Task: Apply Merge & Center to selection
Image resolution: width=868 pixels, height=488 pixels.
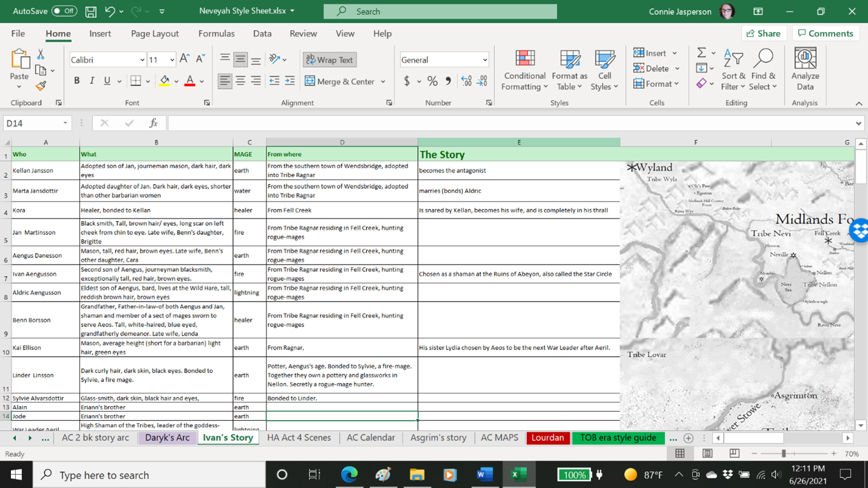Action: pos(340,81)
